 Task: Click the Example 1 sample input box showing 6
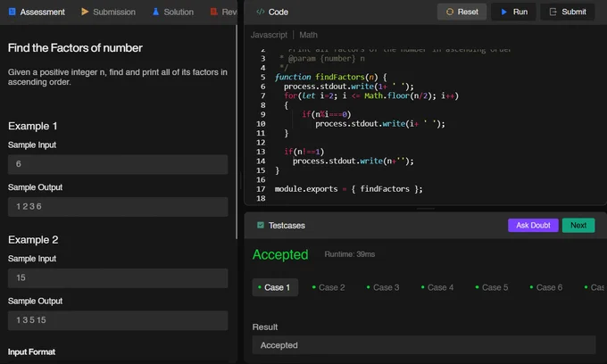point(118,164)
